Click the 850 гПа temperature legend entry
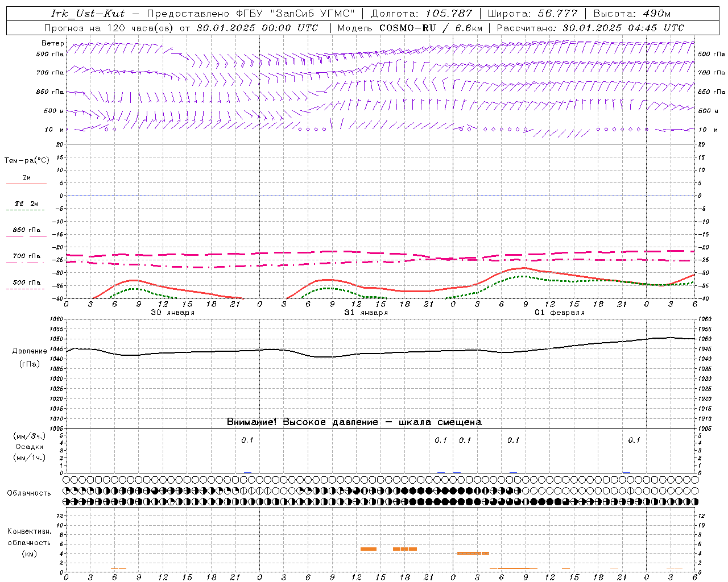728x582 pixels. coord(26,232)
